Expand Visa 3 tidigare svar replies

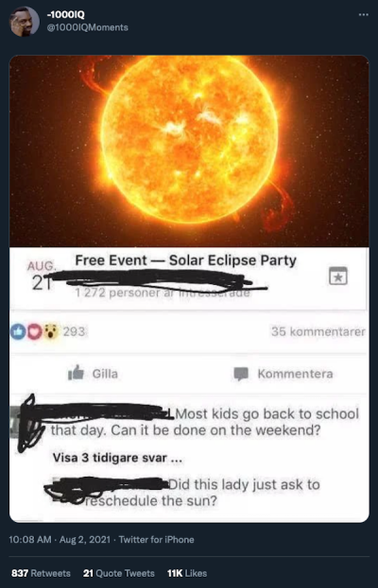point(117,458)
